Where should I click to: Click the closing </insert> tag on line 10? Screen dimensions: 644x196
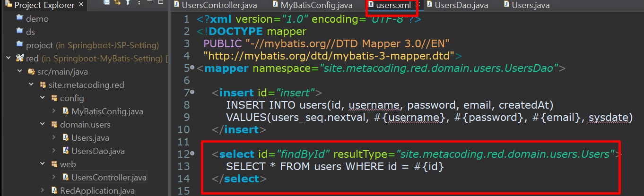(239, 129)
